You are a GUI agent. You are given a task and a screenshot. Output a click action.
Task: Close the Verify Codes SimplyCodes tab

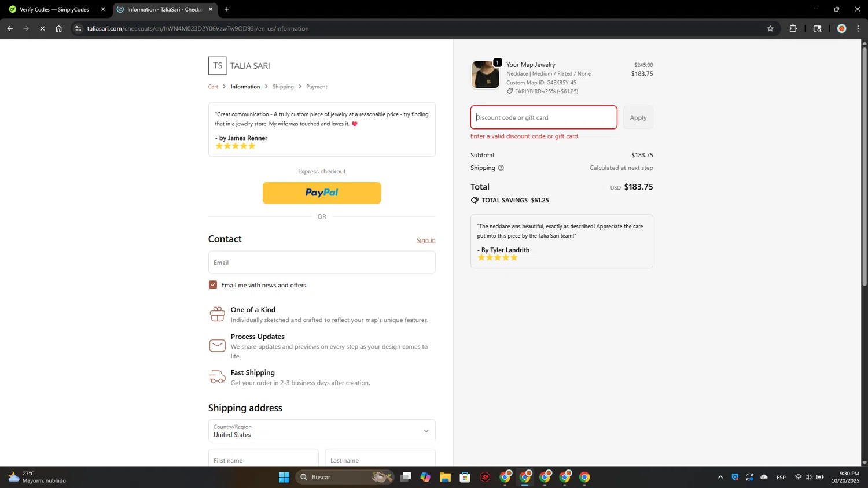[x=103, y=9]
